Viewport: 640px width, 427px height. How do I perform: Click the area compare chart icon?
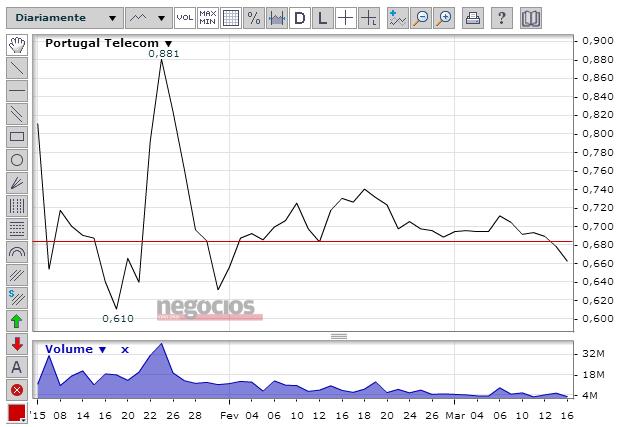click(x=277, y=18)
